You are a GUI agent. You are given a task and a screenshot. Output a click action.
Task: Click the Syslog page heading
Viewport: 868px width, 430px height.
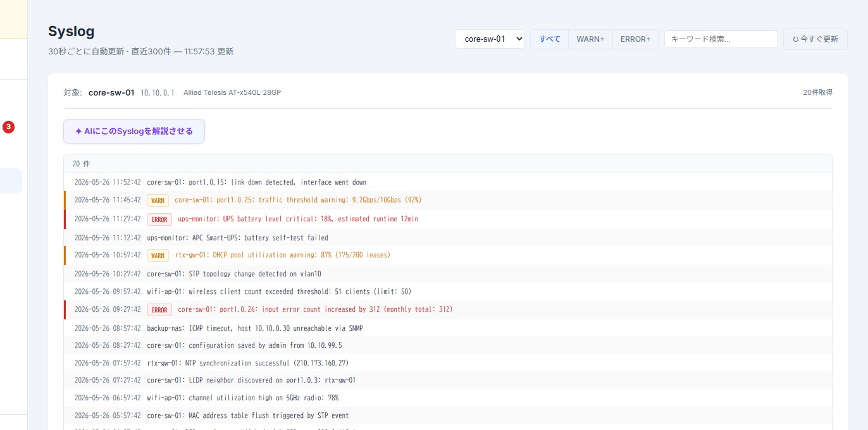pyautogui.click(x=71, y=31)
